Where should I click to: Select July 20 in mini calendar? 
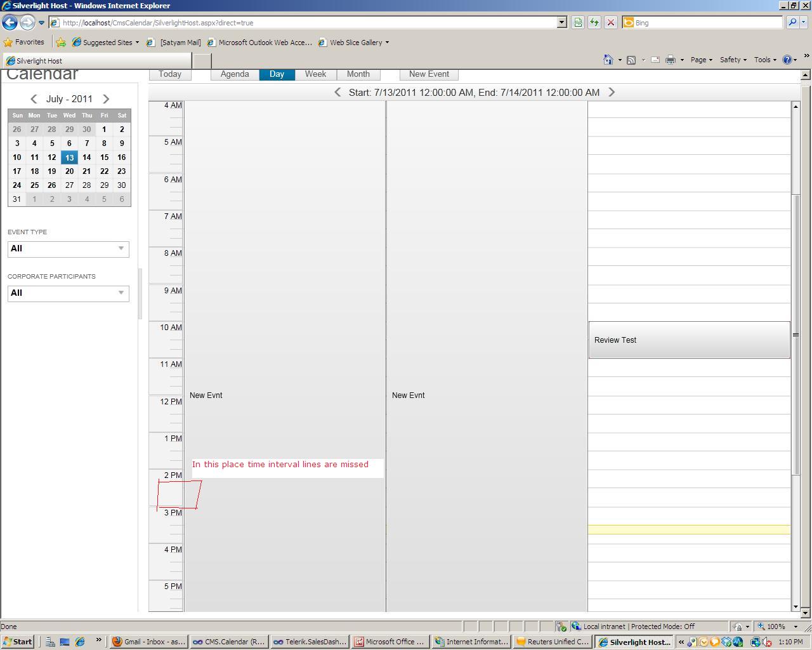coord(69,171)
